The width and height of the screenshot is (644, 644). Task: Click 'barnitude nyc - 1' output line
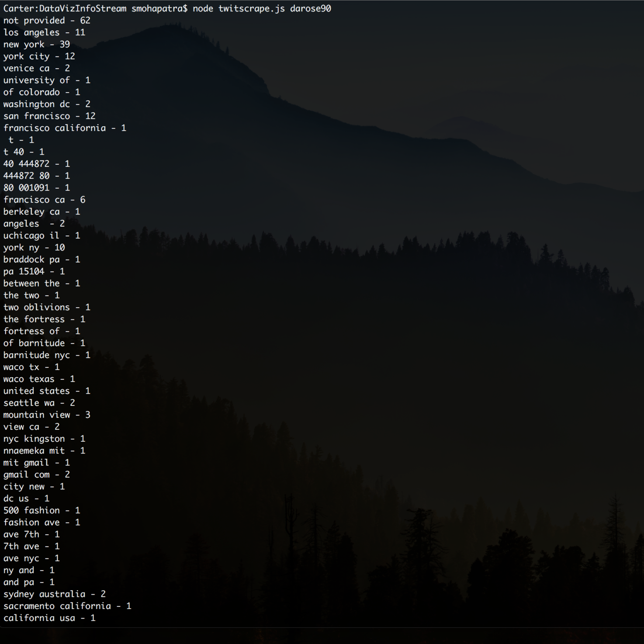[x=47, y=355]
